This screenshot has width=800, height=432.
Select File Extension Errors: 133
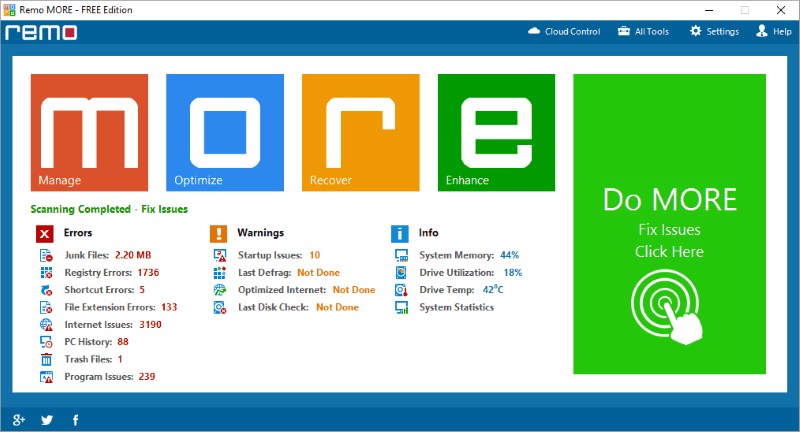(x=121, y=307)
